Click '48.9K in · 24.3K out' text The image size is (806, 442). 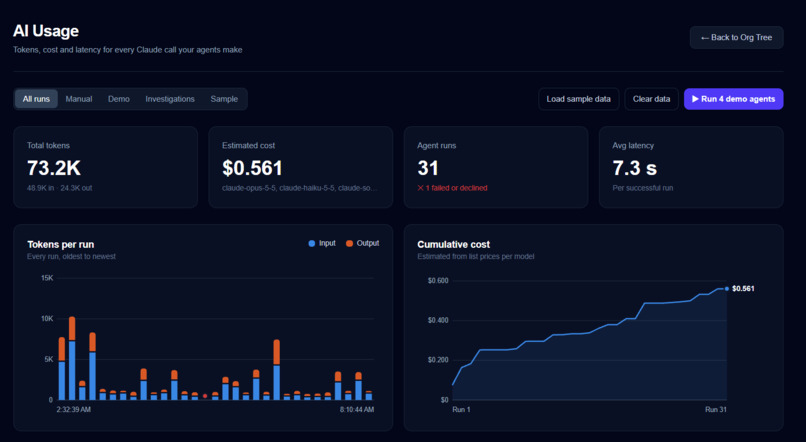click(x=60, y=188)
